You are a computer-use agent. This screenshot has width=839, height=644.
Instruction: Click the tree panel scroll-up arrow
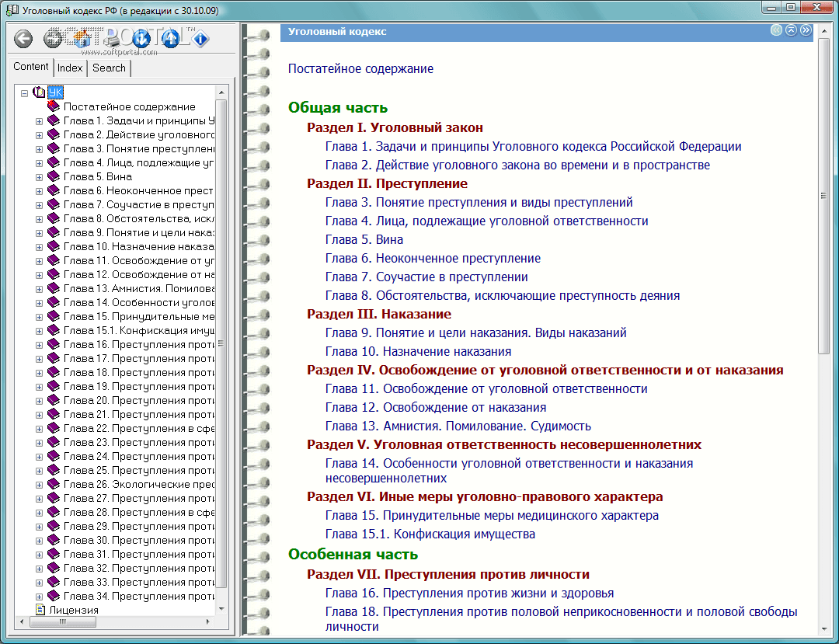pos(221,92)
